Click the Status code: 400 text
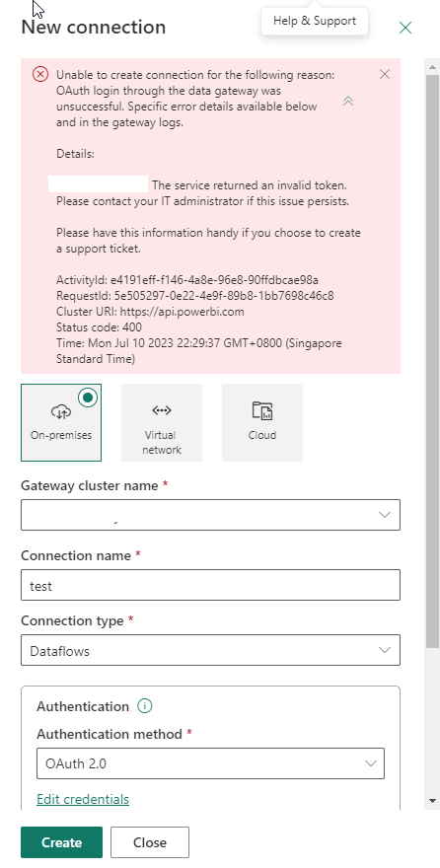440x868 pixels. click(99, 327)
